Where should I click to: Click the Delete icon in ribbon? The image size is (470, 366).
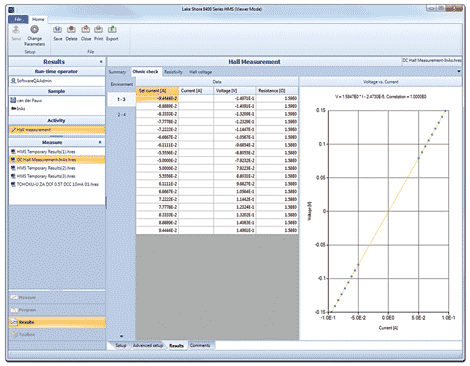tap(71, 30)
